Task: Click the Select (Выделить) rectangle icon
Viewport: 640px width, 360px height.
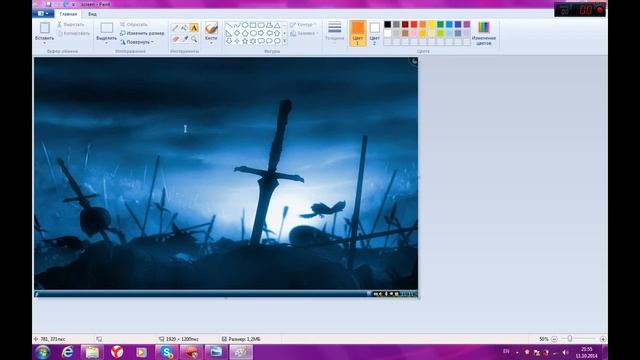Action: click(107, 28)
